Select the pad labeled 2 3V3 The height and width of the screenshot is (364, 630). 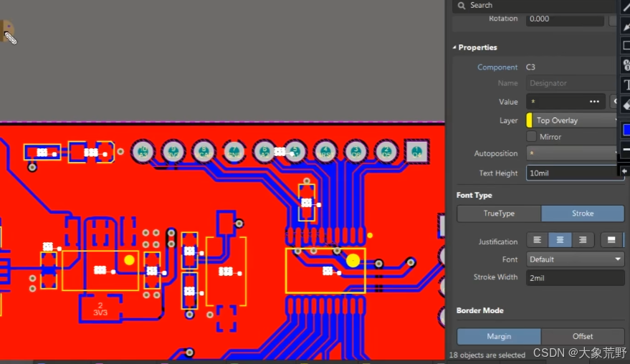(100, 309)
